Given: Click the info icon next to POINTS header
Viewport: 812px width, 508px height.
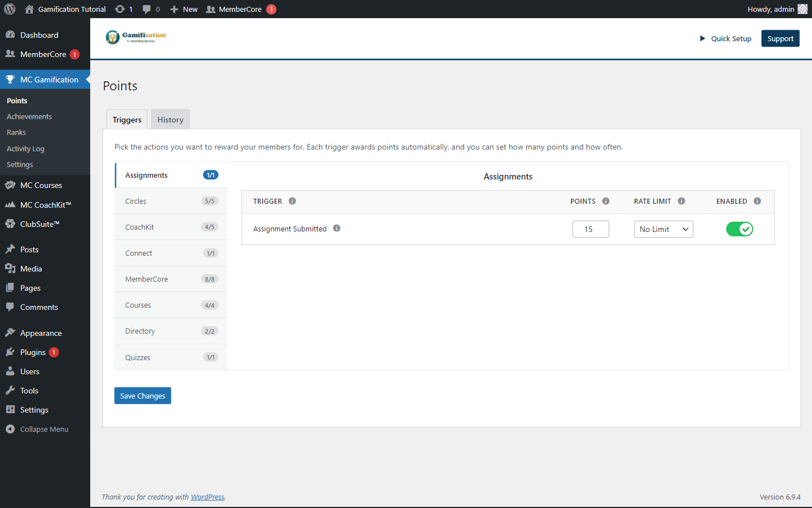Looking at the screenshot, I should 606,201.
